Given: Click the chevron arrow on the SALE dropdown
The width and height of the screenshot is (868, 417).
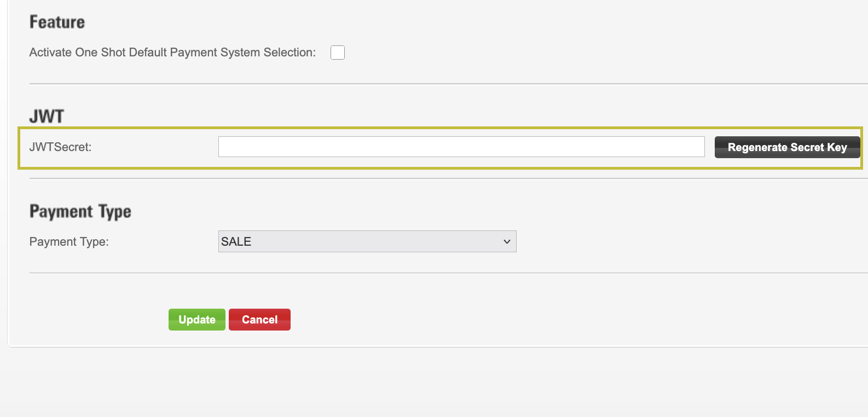Looking at the screenshot, I should pos(507,241).
